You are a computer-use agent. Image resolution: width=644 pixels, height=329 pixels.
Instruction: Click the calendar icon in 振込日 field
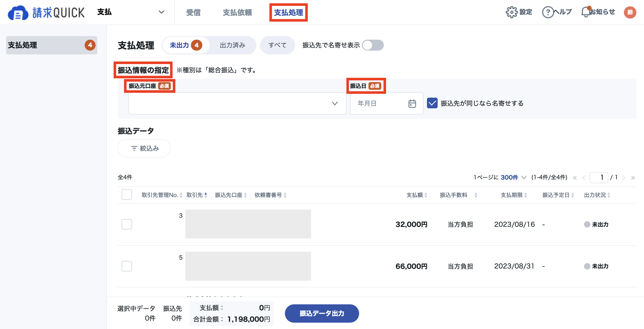point(412,103)
